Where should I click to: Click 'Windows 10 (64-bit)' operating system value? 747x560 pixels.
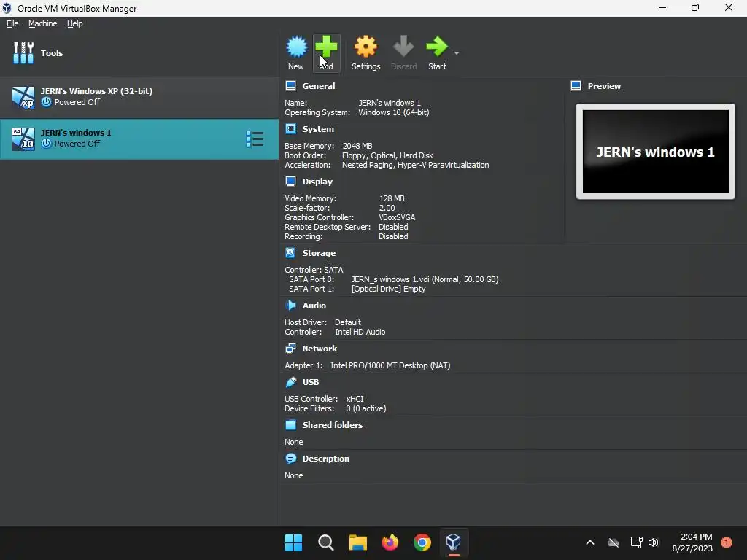pos(393,112)
